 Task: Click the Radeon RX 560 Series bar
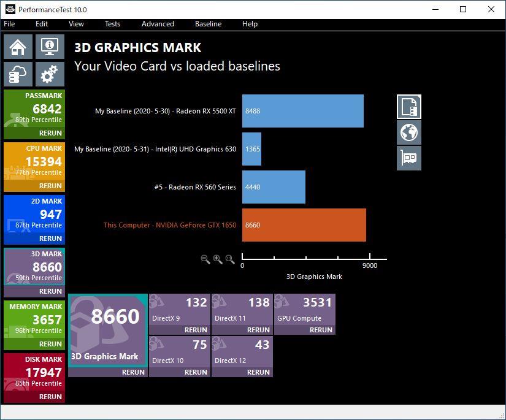(x=274, y=187)
